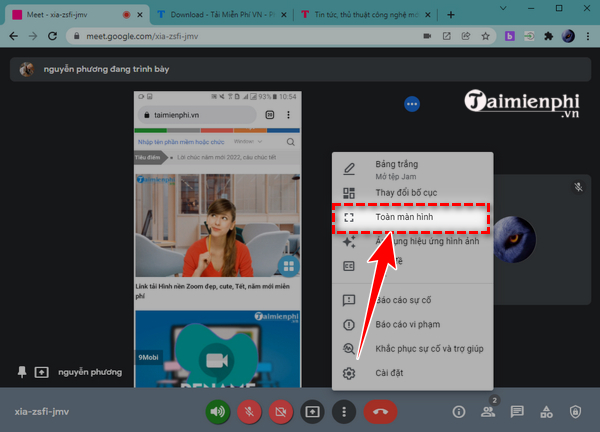Close the Meet - xia-zsfi-jmv tab
600x432 pixels.
tap(140, 15)
